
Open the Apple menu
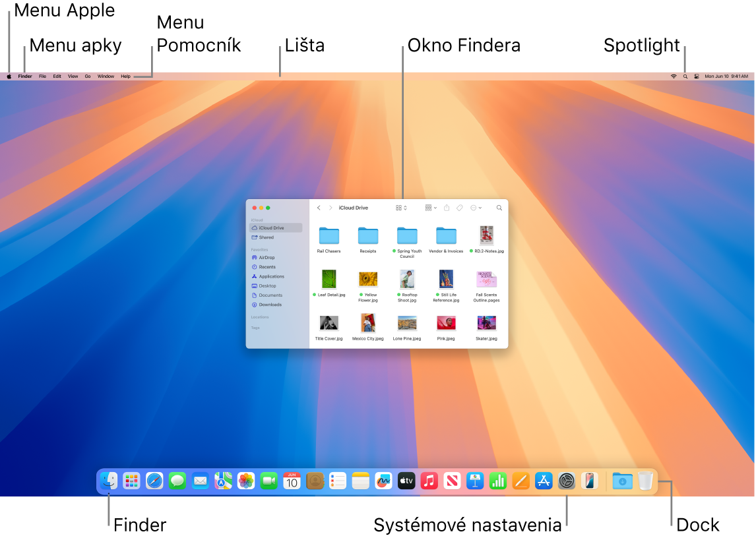pos(8,76)
